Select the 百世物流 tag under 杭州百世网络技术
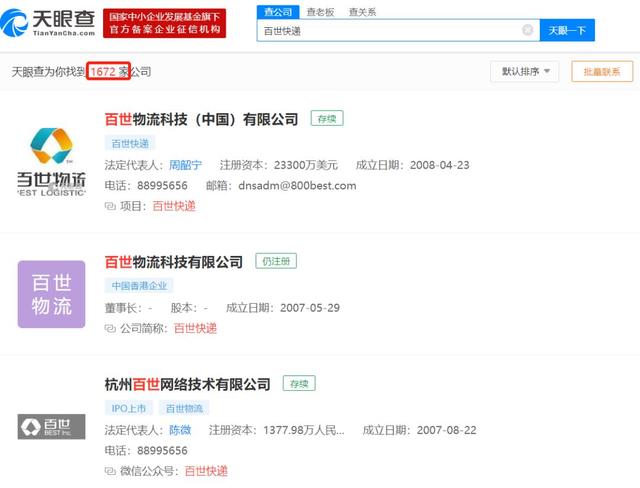Screen dimensions: 640x488 click(x=184, y=408)
